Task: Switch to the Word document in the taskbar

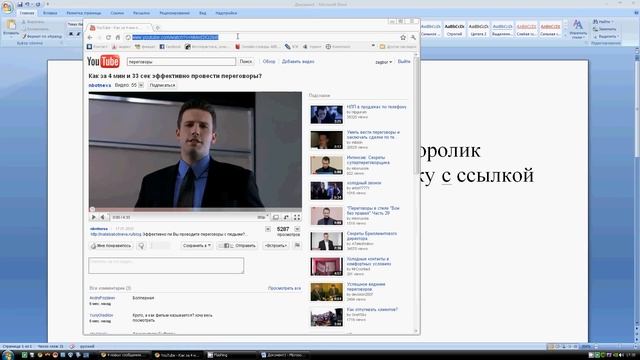Action: tap(283, 355)
